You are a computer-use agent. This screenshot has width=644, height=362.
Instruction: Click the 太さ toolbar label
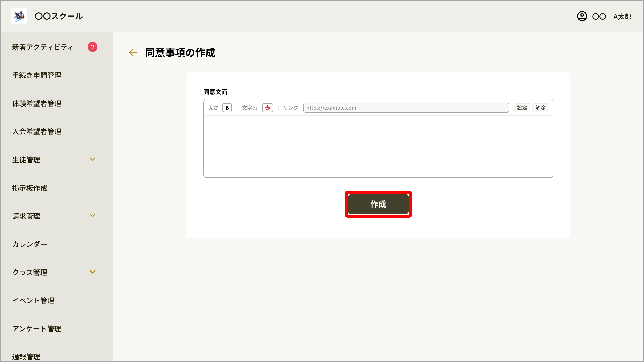click(213, 108)
